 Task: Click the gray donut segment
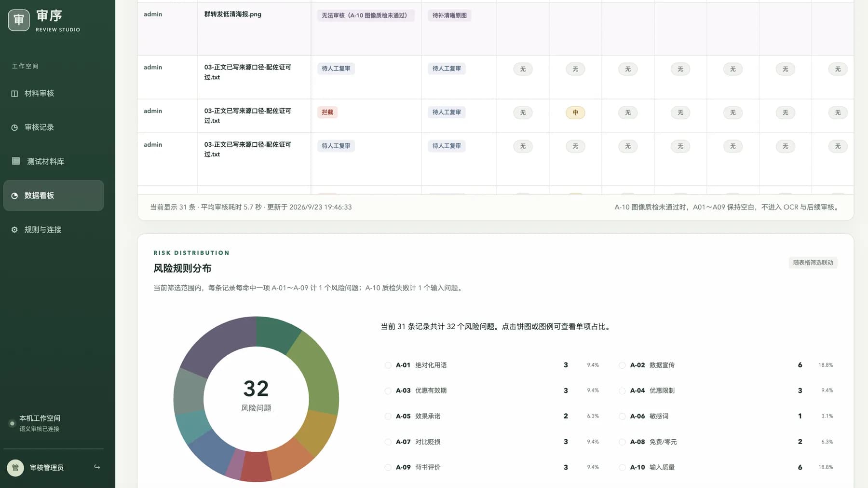[x=189, y=392]
